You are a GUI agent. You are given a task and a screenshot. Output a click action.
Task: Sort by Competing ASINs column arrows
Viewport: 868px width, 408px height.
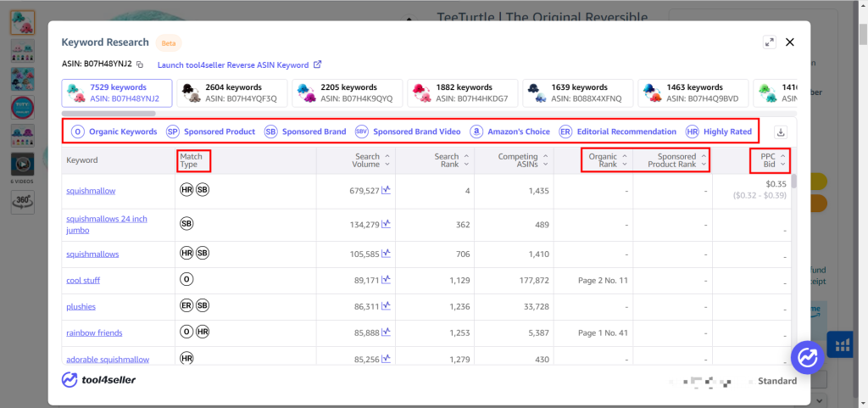pos(546,160)
